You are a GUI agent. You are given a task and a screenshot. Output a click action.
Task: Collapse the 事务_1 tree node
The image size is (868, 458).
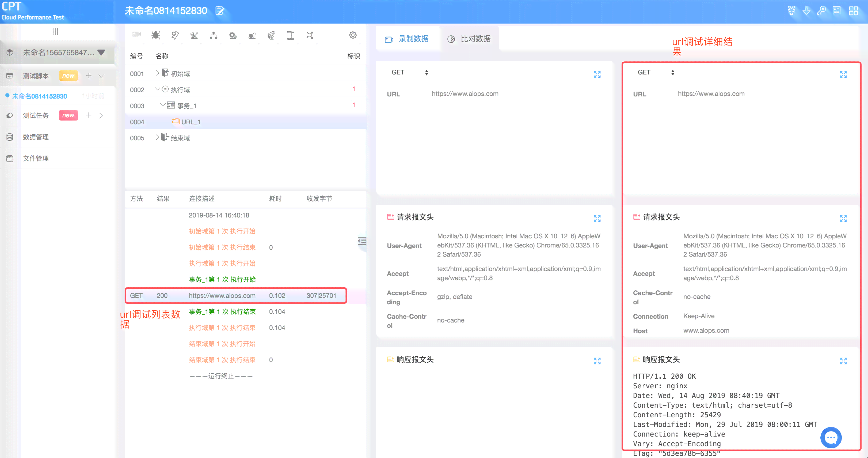click(163, 105)
